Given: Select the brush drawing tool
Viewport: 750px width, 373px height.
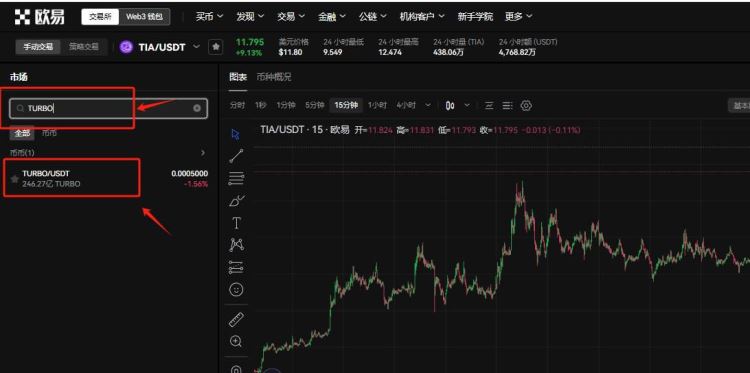Looking at the screenshot, I should [x=236, y=200].
